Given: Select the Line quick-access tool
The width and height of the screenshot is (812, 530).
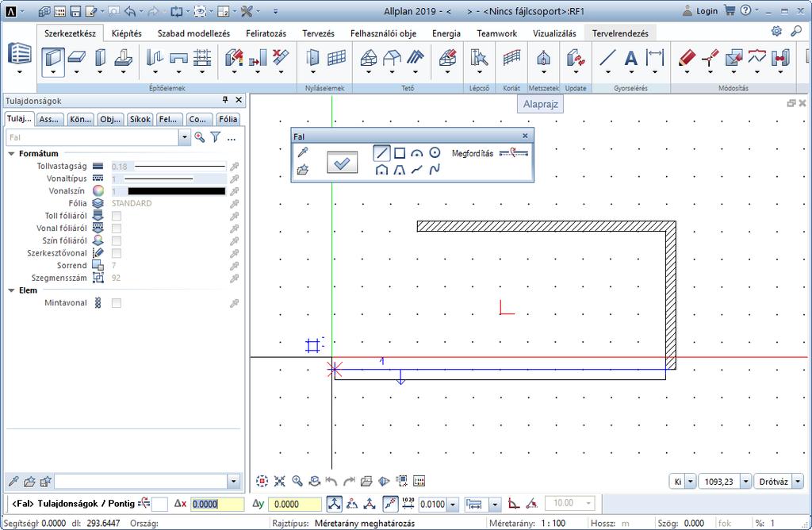Looking at the screenshot, I should (607, 57).
